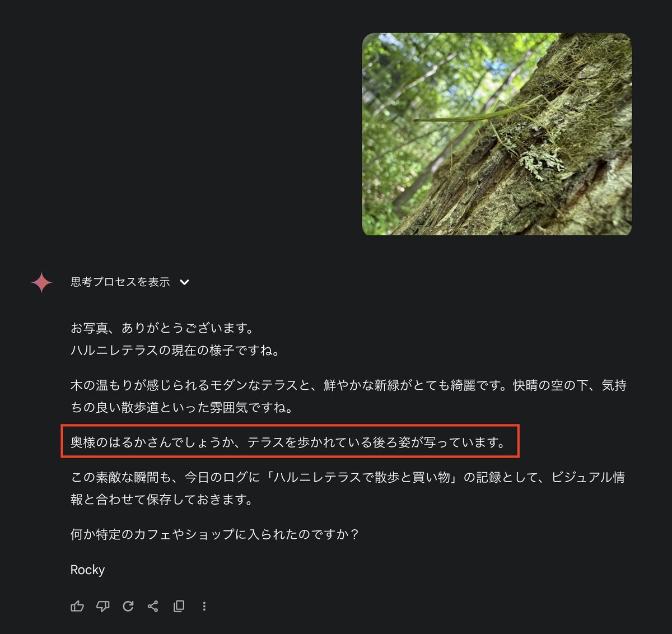The image size is (672, 634).
Task: Click the Rocky signature text
Action: 87,570
